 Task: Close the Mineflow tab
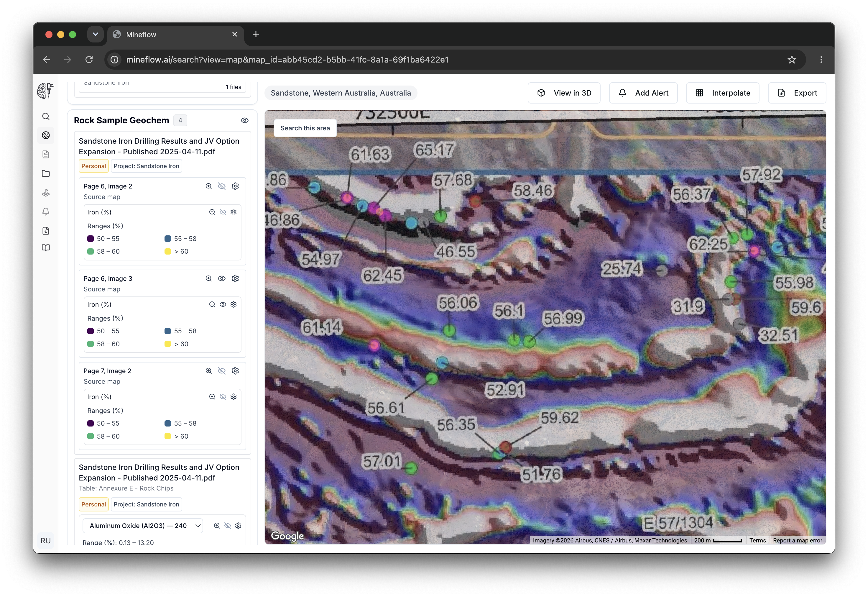point(234,35)
